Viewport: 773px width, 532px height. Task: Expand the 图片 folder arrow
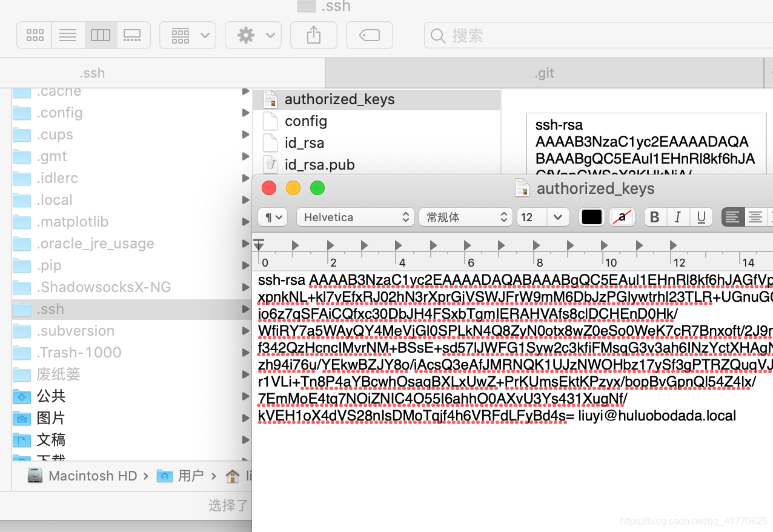245,418
